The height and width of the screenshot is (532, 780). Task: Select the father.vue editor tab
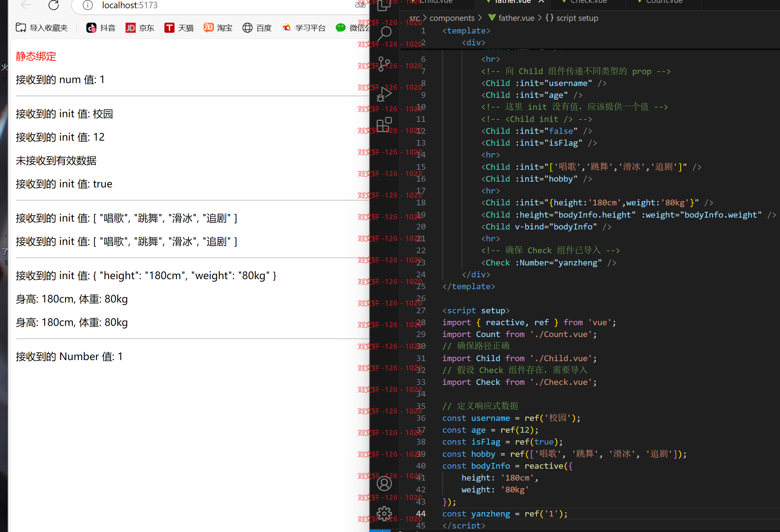[512, 2]
